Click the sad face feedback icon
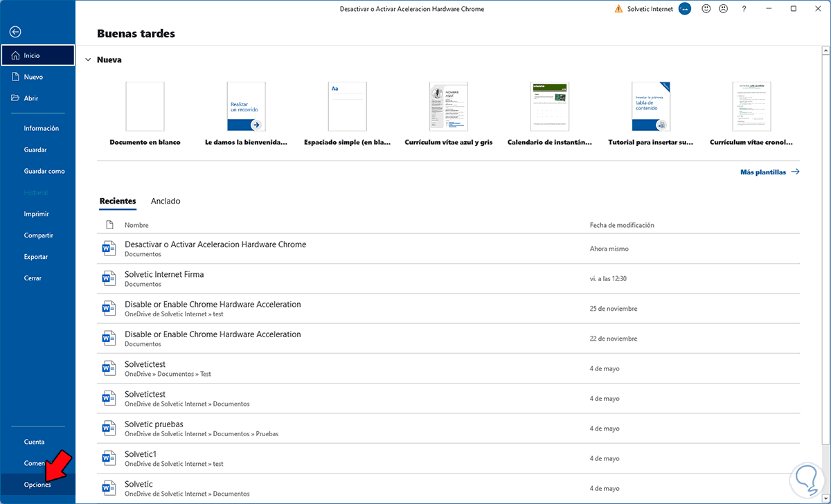 pos(723,9)
